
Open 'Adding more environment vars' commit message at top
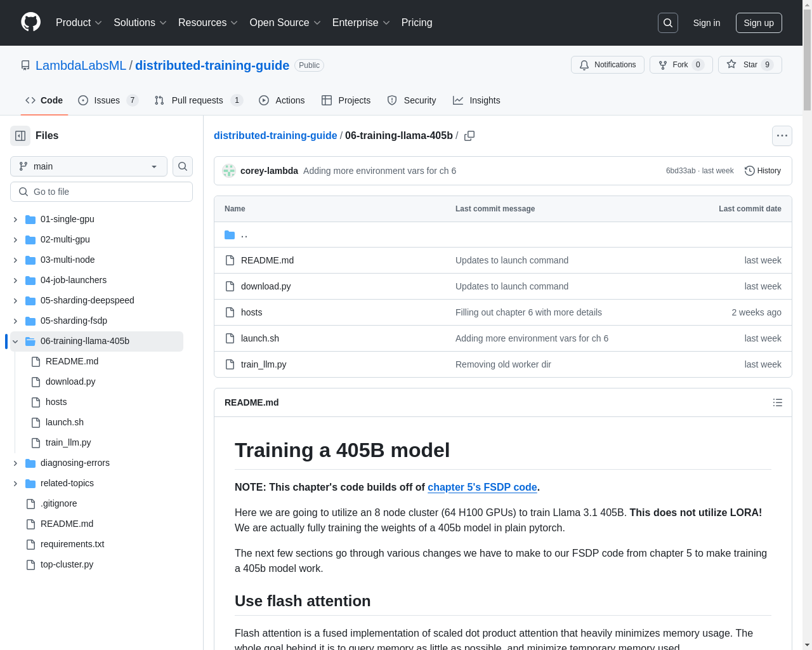click(379, 171)
